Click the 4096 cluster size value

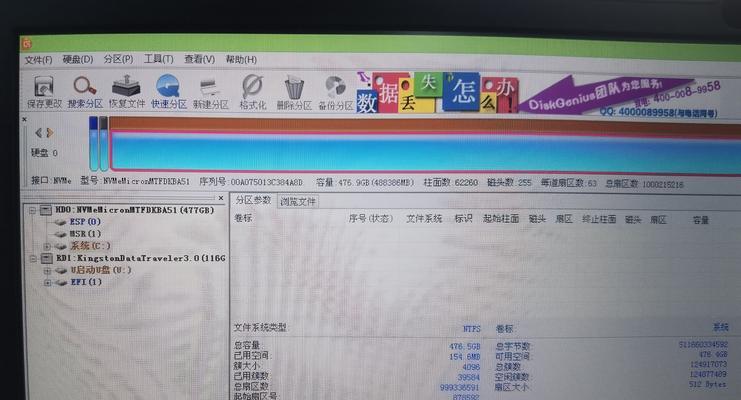471,367
